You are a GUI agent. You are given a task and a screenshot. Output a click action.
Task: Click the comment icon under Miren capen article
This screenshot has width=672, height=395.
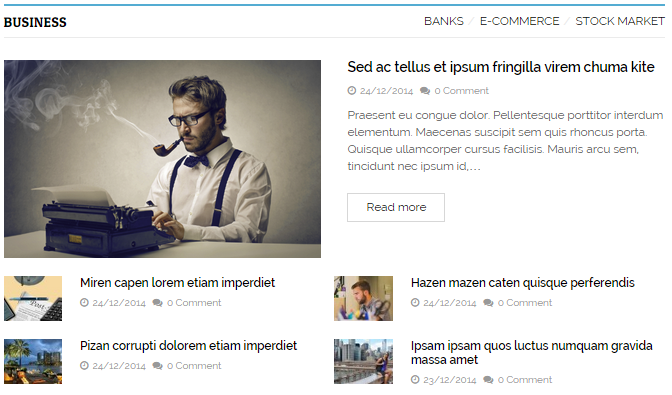tap(157, 303)
